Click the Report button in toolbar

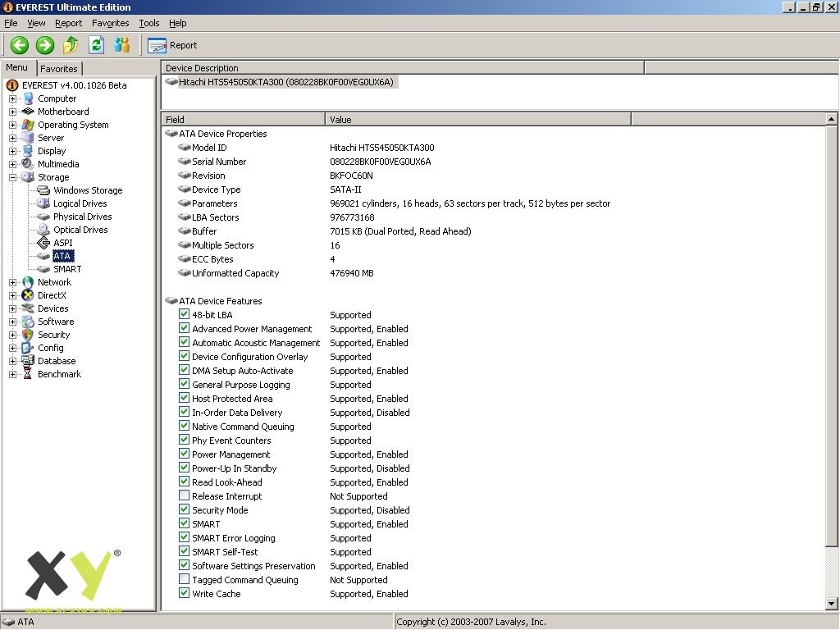[x=172, y=46]
